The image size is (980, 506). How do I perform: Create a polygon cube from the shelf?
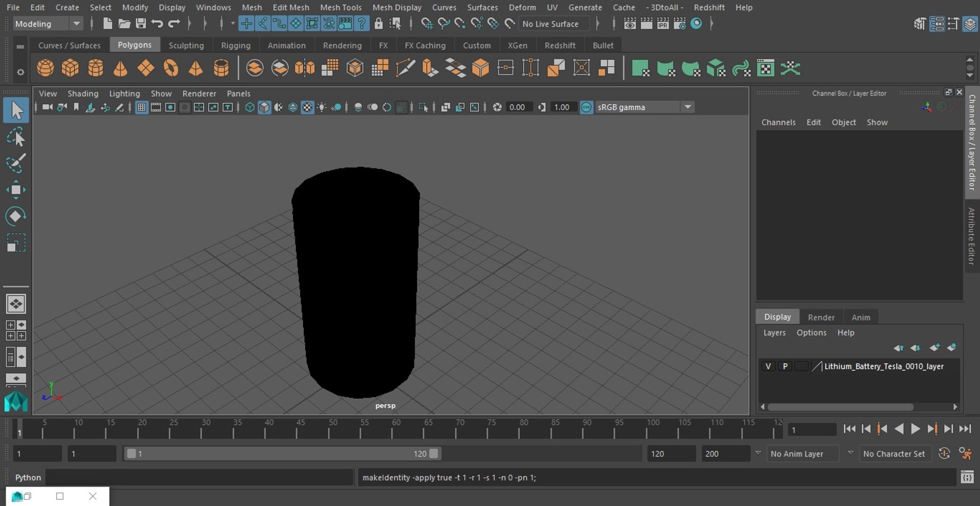tap(70, 68)
